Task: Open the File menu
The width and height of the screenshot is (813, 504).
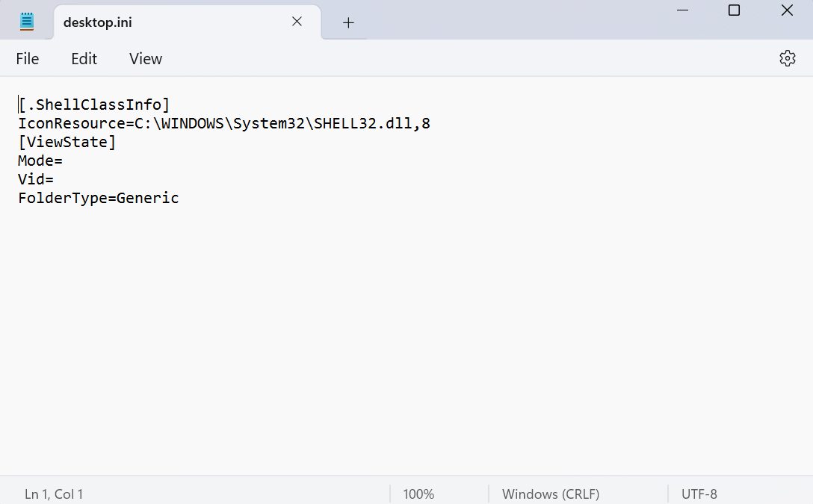Action: click(x=27, y=58)
